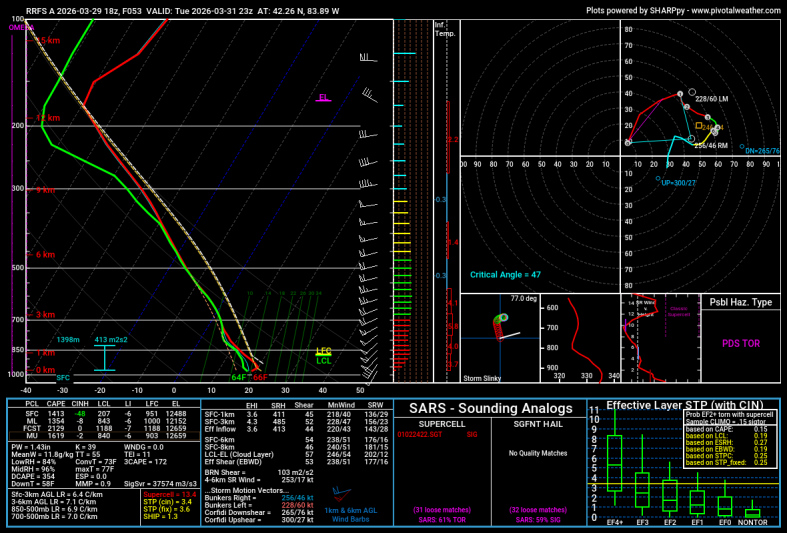The height and width of the screenshot is (533, 787).
Task: Click the '256/46 RM' hodograph label
Action: (711, 146)
